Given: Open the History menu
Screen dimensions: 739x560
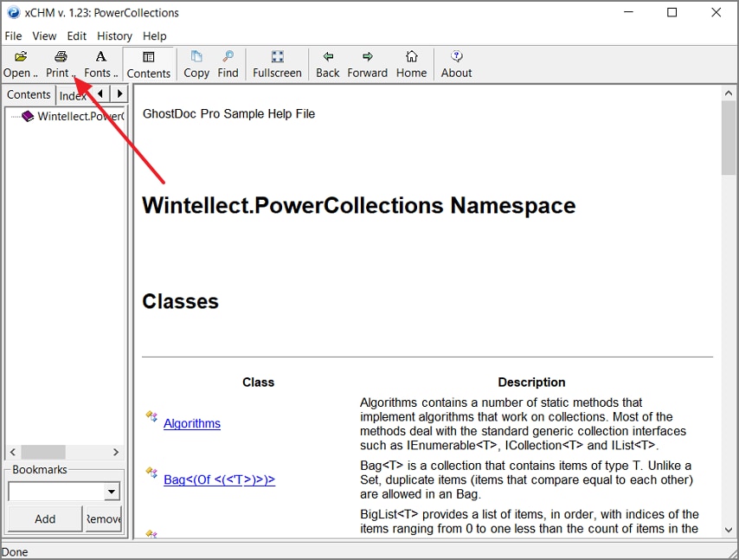Looking at the screenshot, I should click(114, 35).
